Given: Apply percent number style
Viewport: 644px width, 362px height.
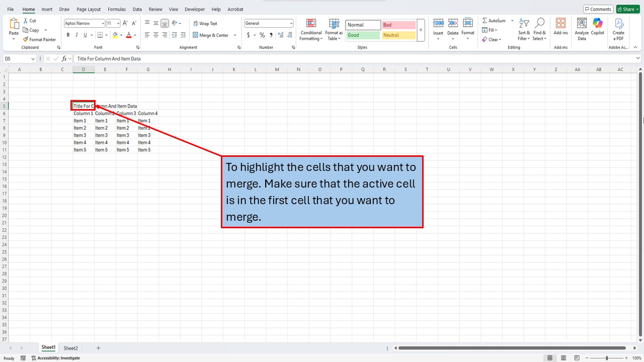Looking at the screenshot, I should (x=262, y=35).
